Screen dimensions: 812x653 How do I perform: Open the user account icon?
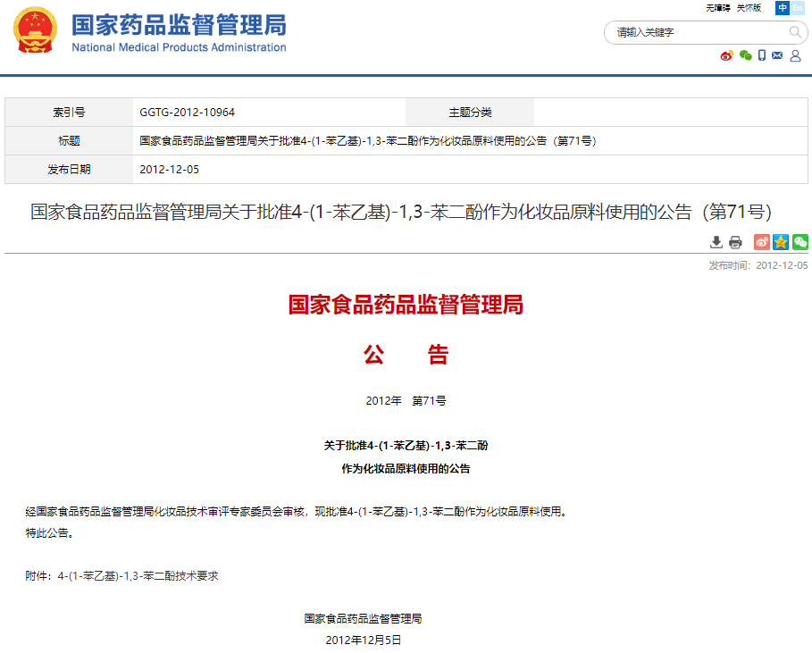[795, 55]
